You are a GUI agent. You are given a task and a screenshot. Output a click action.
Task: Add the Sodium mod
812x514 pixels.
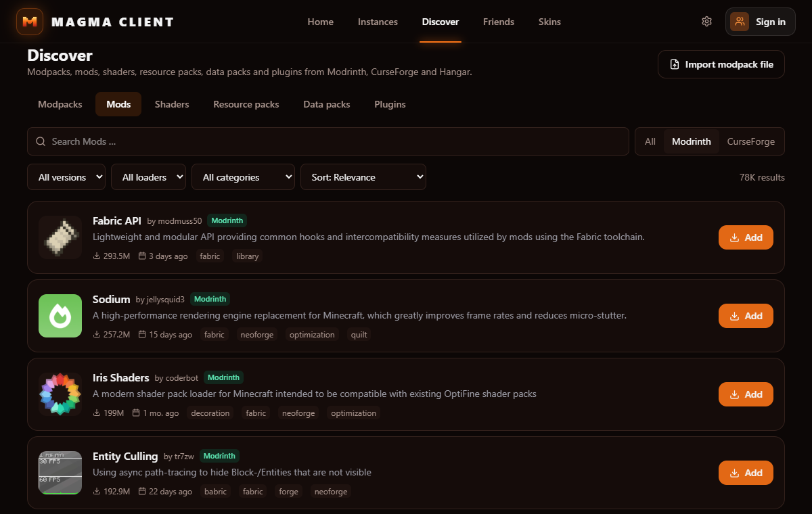(746, 316)
